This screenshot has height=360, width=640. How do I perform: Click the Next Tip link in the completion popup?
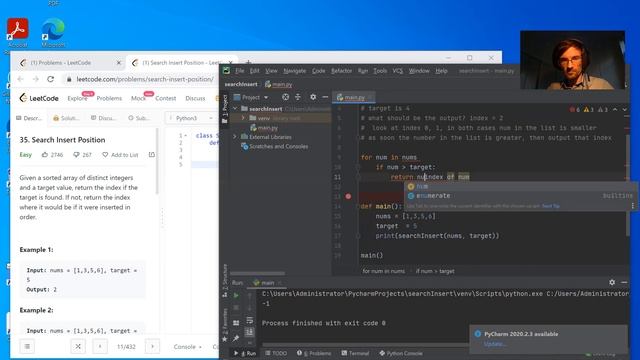click(551, 206)
